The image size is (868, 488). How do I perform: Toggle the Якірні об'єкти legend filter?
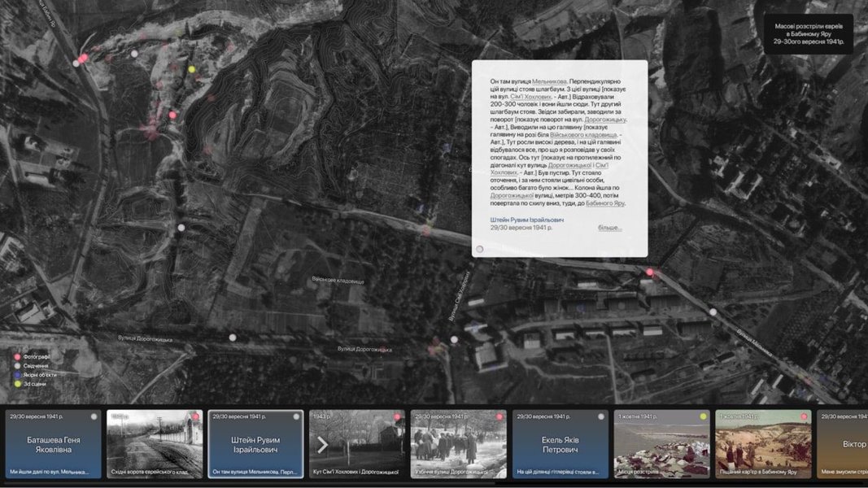[x=17, y=374]
